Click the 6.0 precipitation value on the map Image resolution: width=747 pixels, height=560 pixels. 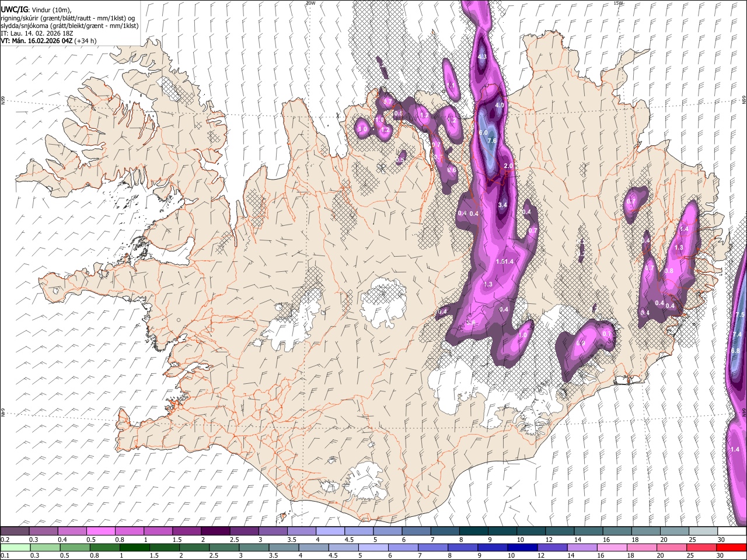483,133
